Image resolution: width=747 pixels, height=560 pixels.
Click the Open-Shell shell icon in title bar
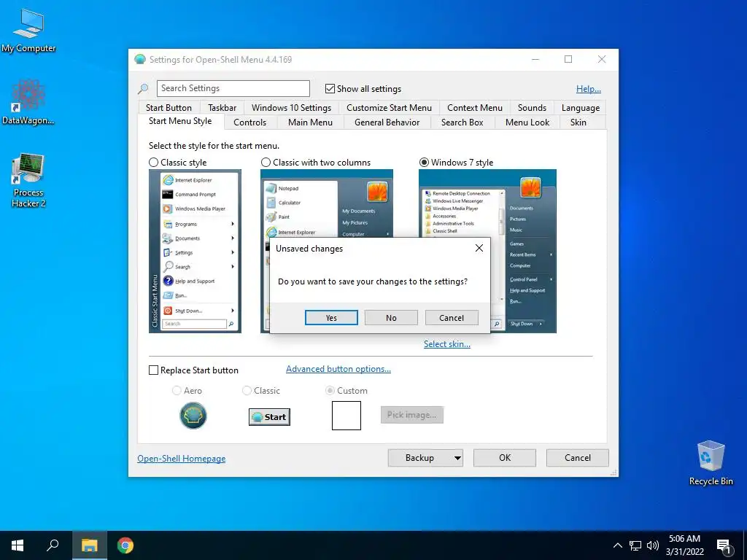click(x=139, y=60)
